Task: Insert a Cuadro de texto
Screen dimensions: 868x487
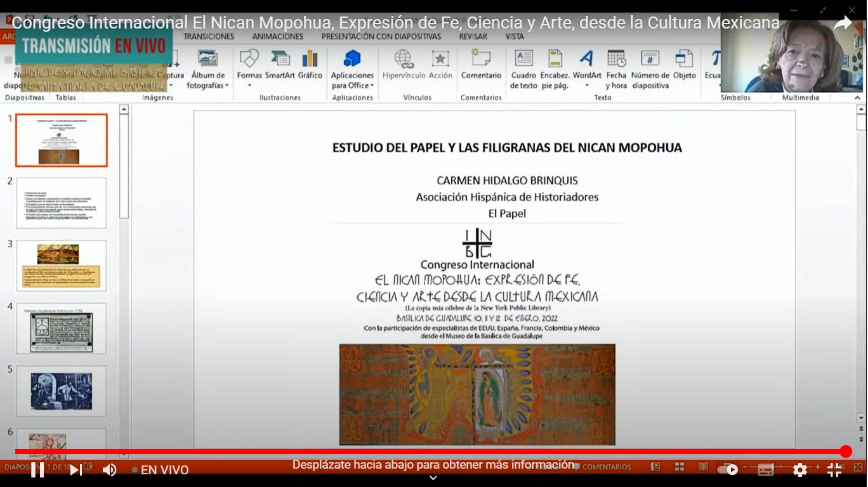Action: (x=523, y=68)
